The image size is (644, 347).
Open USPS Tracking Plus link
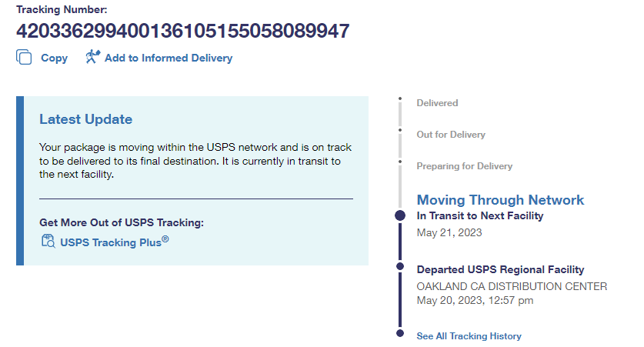[x=114, y=242]
